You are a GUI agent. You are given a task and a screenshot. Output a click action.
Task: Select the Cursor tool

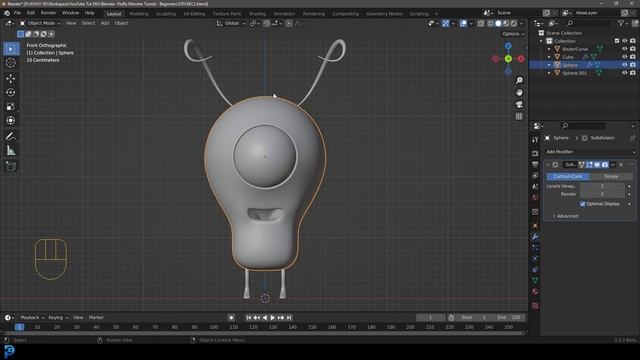11,63
